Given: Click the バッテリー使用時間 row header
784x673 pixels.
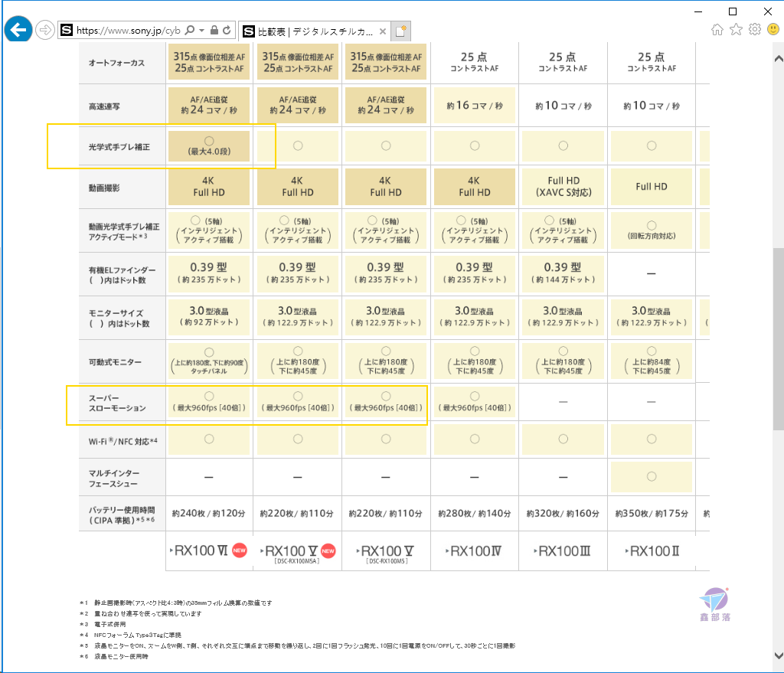Looking at the screenshot, I should 122,515.
